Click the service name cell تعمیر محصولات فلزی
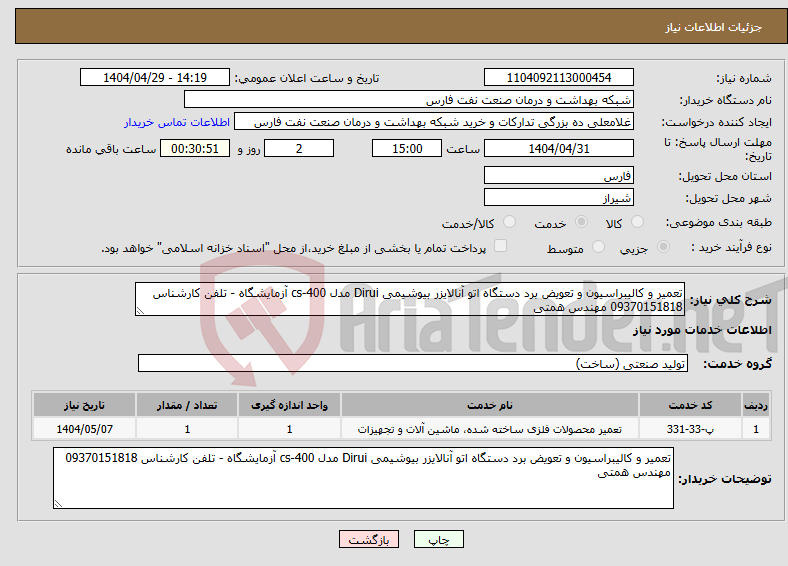This screenshot has width=788, height=566. [x=490, y=429]
